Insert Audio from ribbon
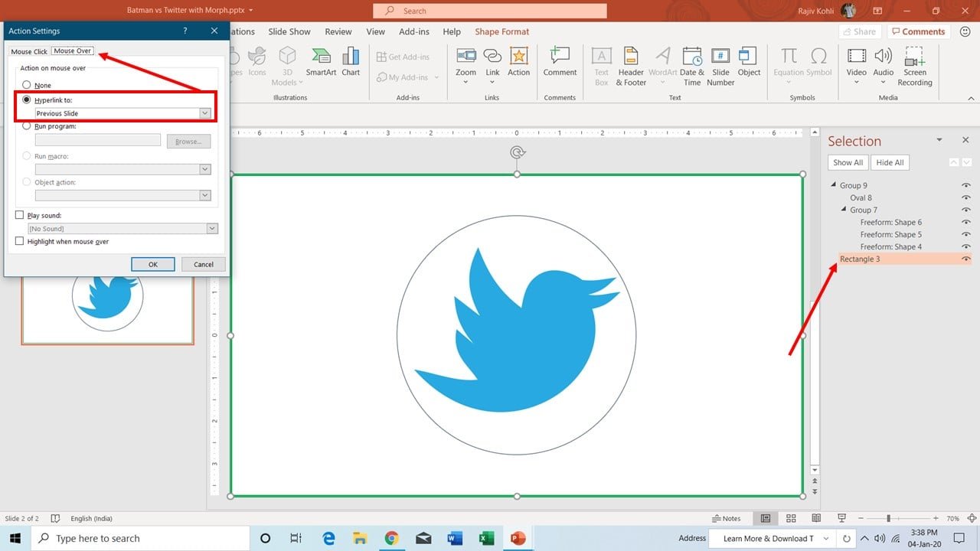Screen dimensions: 980x551 884,66
